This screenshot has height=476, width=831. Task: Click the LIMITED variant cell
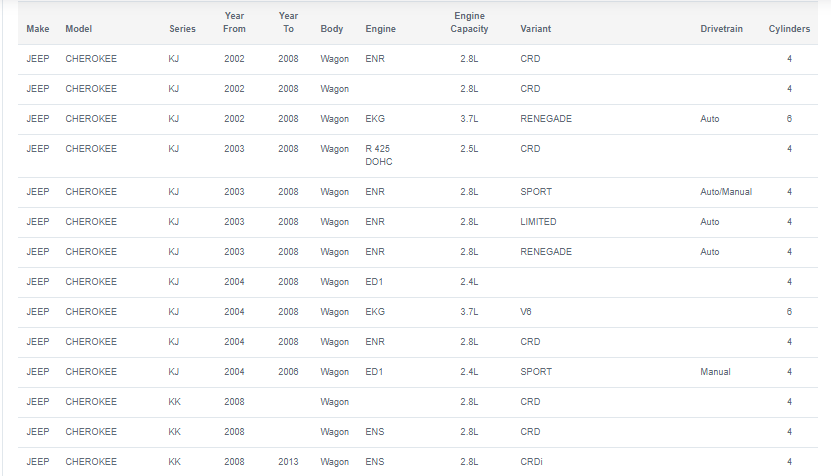point(538,222)
